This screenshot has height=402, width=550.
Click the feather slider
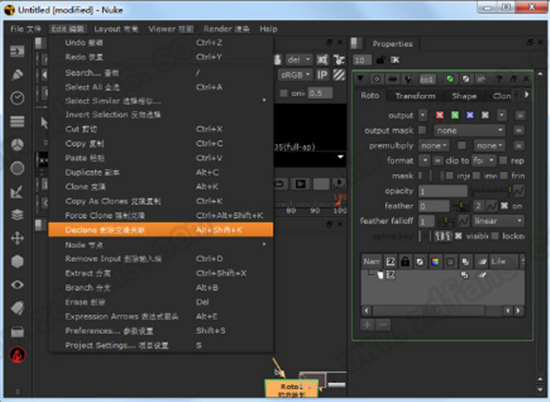coord(461,206)
